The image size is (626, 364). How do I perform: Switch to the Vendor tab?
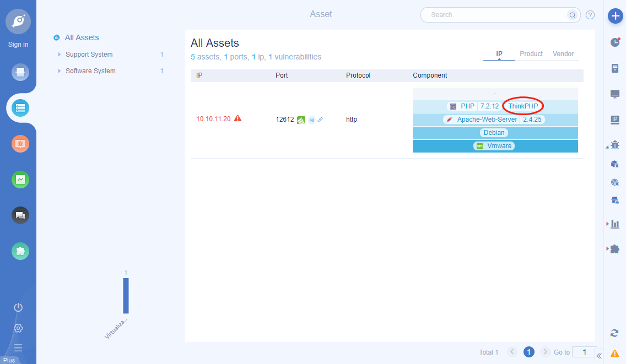point(563,54)
